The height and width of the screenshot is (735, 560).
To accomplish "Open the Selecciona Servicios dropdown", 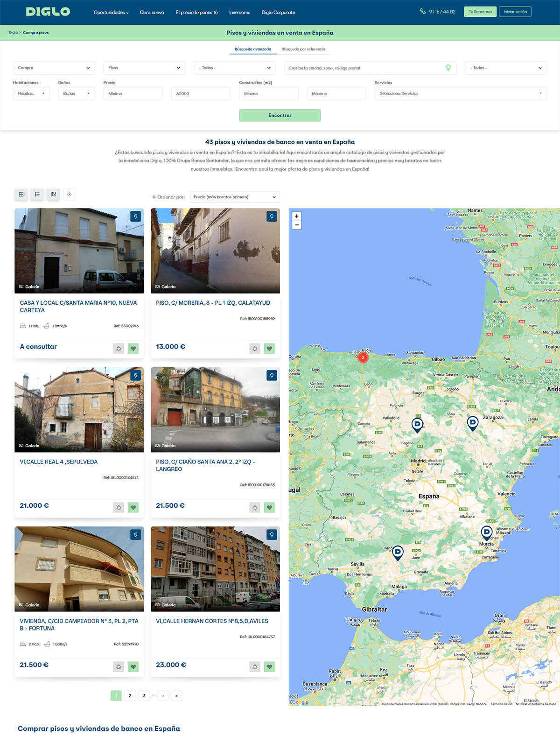I will pyautogui.click(x=460, y=94).
